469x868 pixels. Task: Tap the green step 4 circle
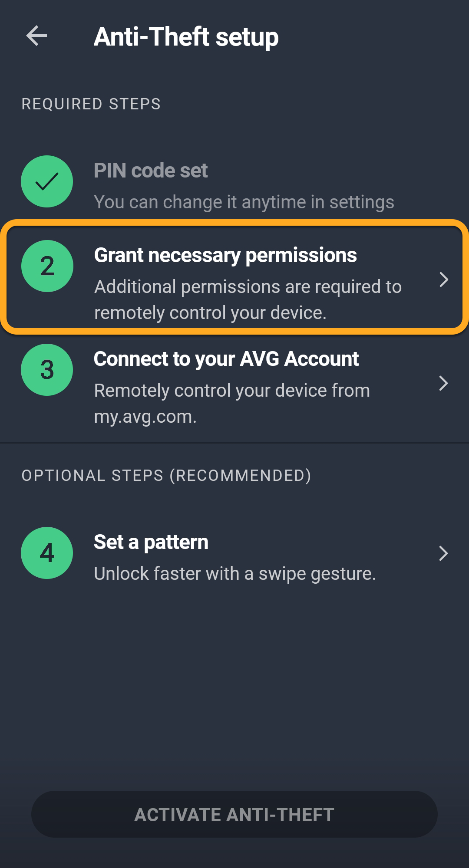(x=47, y=553)
